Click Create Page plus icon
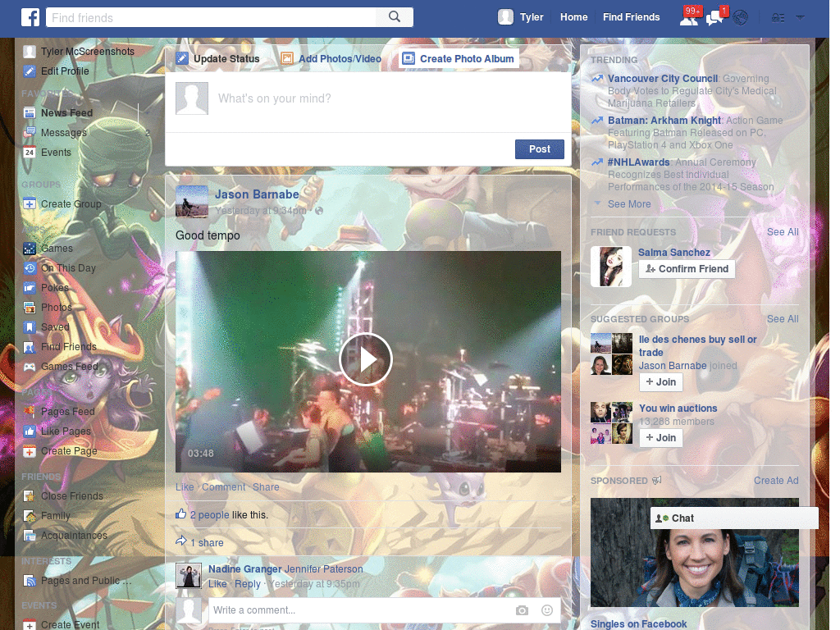Viewport: 840px width, 630px height. 30,451
